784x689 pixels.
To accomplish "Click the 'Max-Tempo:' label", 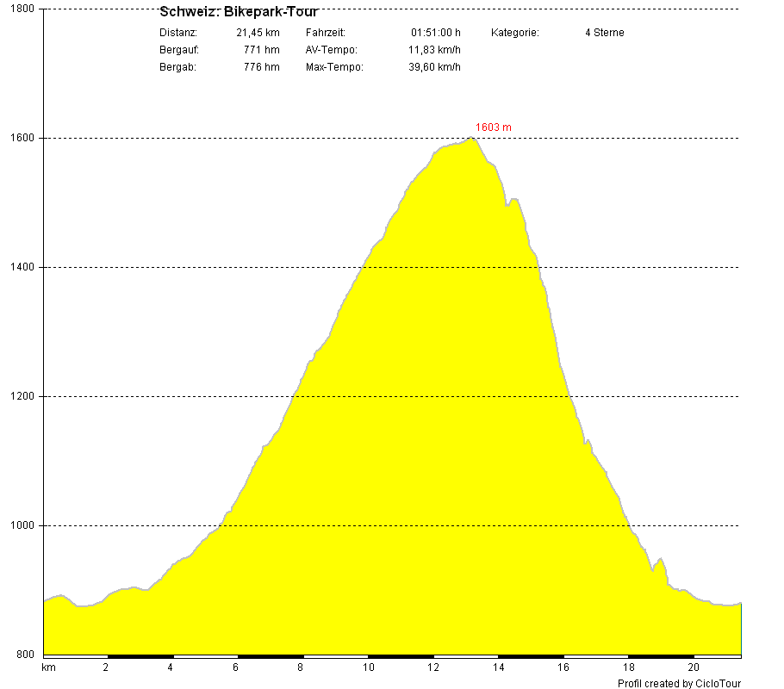I will coord(334,67).
